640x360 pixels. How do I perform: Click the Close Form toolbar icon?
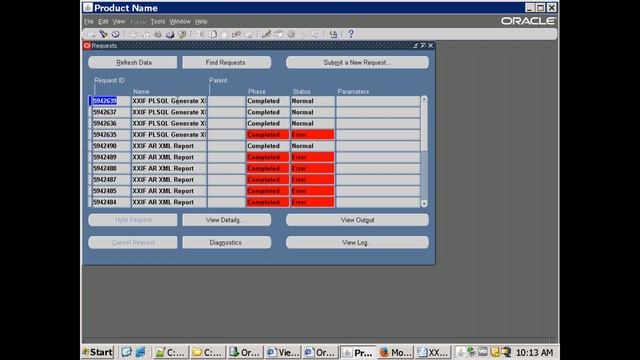[x=182, y=34]
